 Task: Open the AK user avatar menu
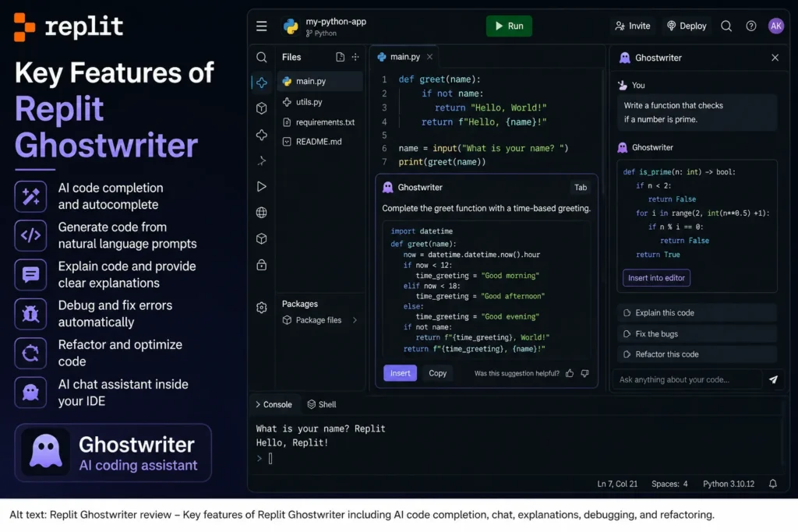pyautogui.click(x=776, y=26)
